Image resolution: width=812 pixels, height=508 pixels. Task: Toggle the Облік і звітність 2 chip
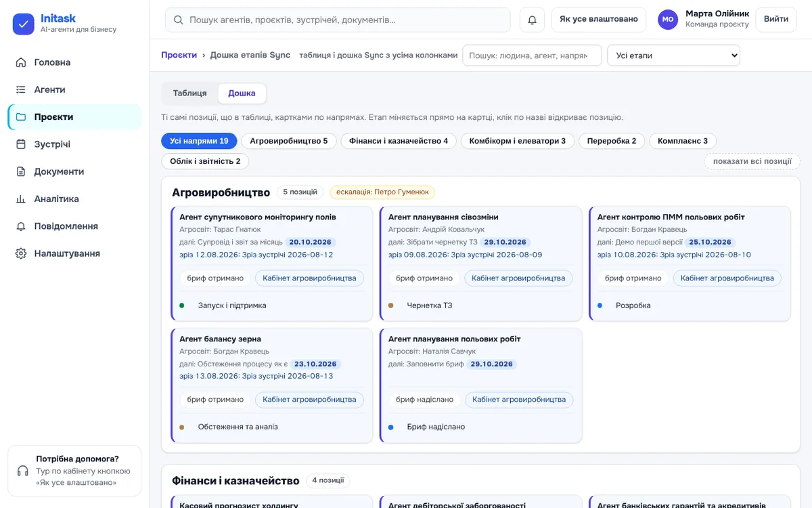205,161
